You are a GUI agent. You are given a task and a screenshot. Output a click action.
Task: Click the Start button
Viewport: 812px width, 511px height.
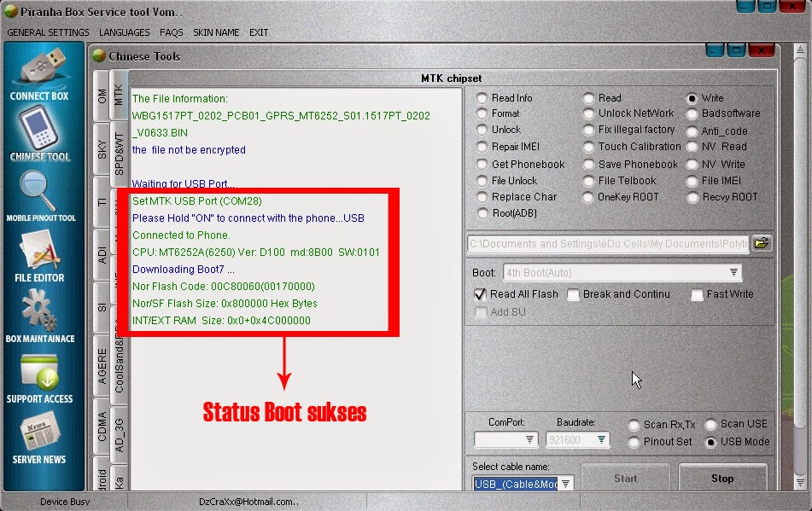click(626, 479)
